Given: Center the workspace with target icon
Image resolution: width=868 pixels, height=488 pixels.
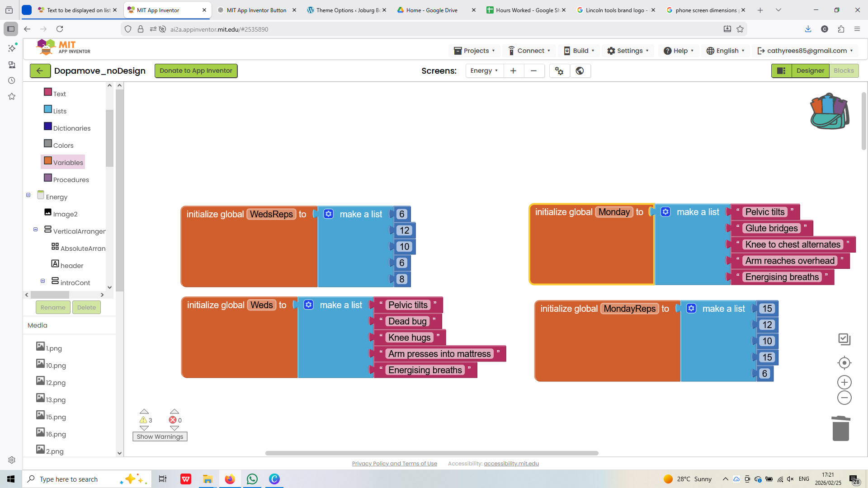Looking at the screenshot, I should point(844,363).
